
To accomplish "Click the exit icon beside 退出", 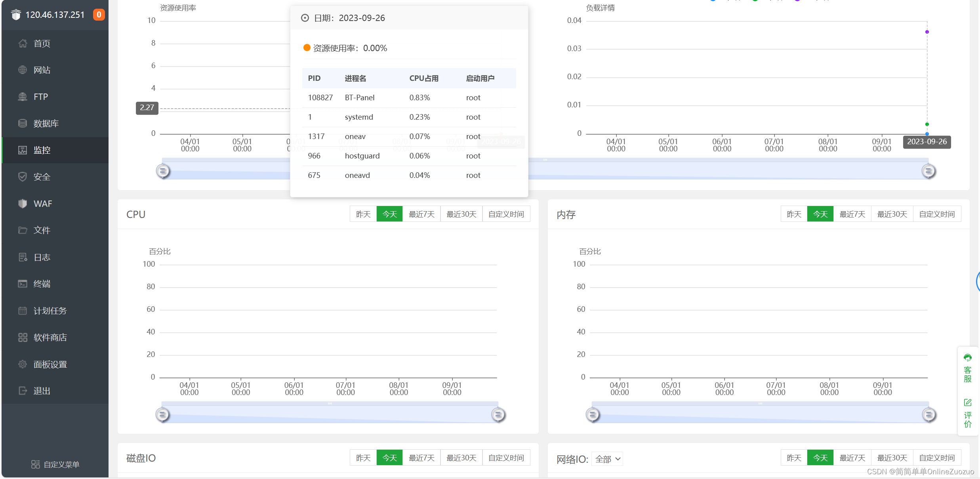I will point(23,391).
